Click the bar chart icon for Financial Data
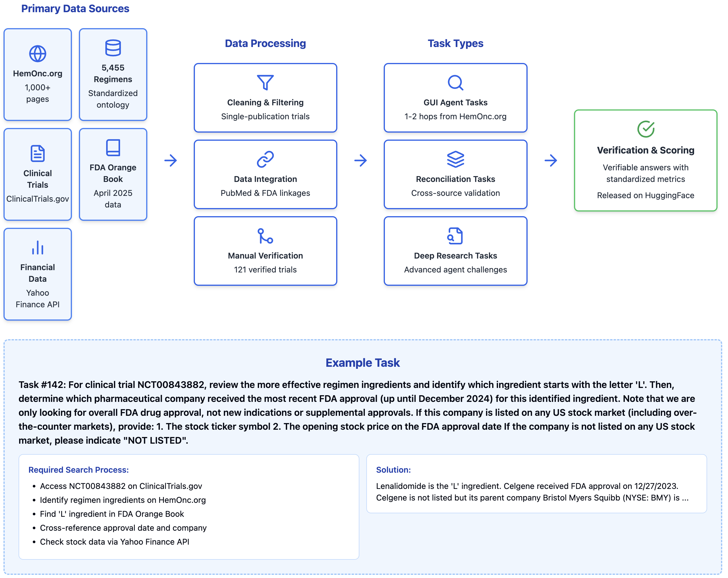The width and height of the screenshot is (728, 578). click(x=37, y=248)
